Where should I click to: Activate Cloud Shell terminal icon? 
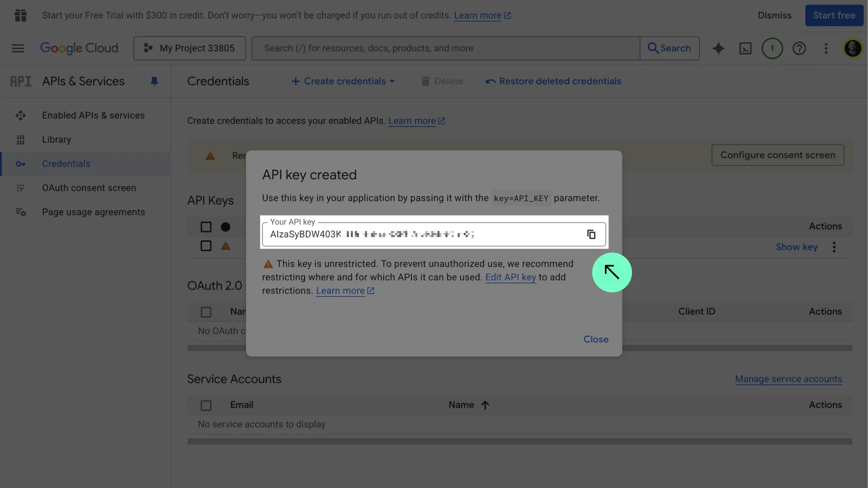745,48
